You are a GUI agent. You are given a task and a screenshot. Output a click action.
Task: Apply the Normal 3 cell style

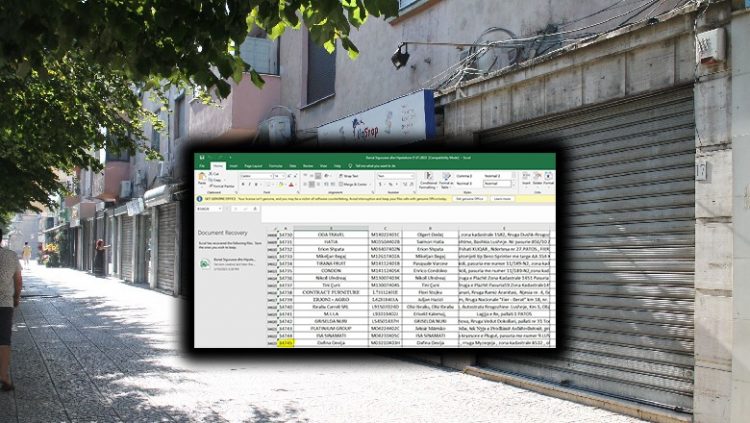pyautogui.click(x=464, y=183)
